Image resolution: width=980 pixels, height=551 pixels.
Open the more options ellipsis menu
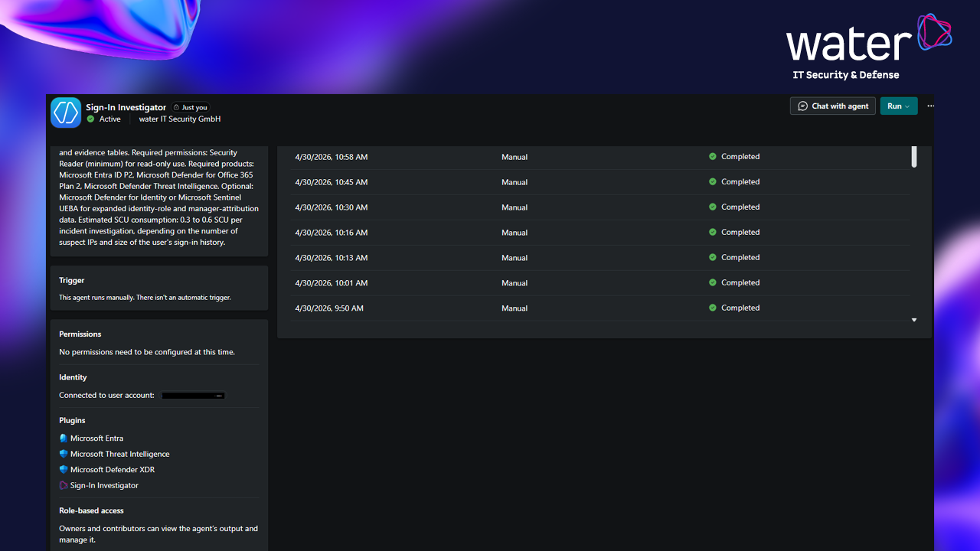[x=931, y=106]
